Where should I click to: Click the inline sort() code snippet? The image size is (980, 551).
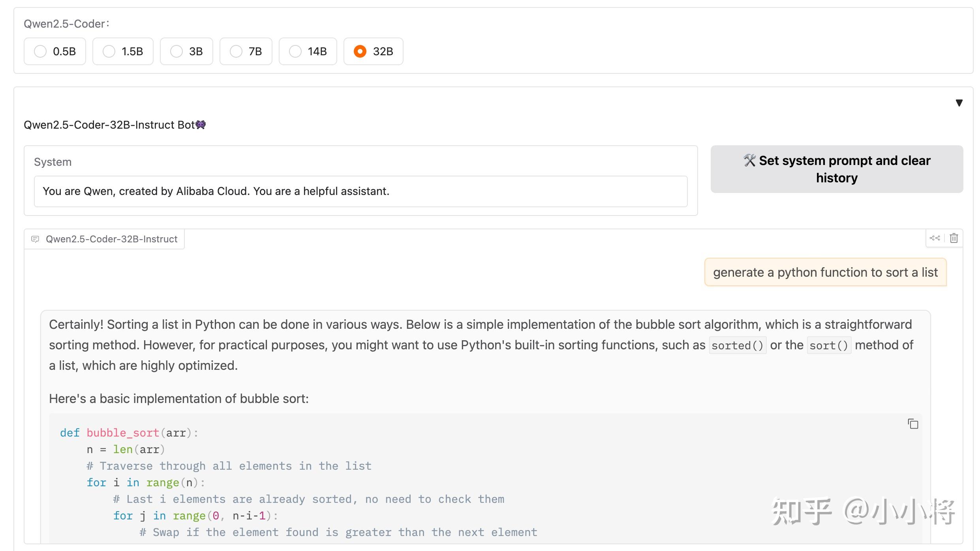tap(829, 345)
